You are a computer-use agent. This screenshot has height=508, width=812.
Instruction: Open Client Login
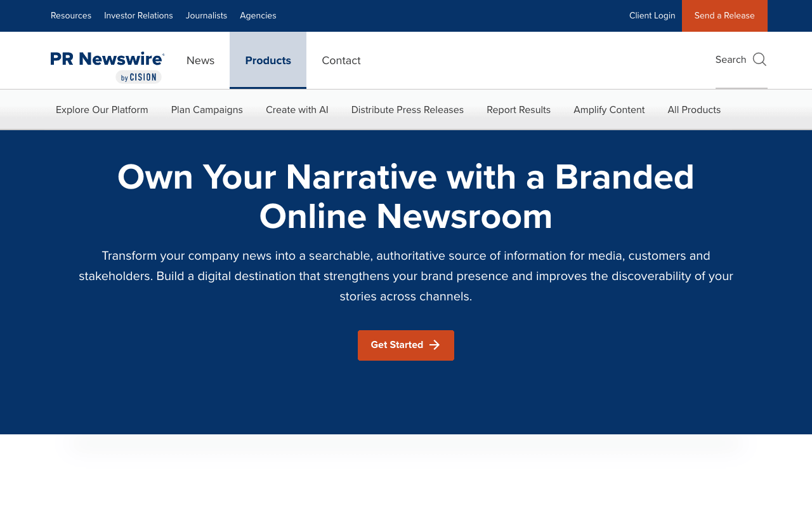652,15
